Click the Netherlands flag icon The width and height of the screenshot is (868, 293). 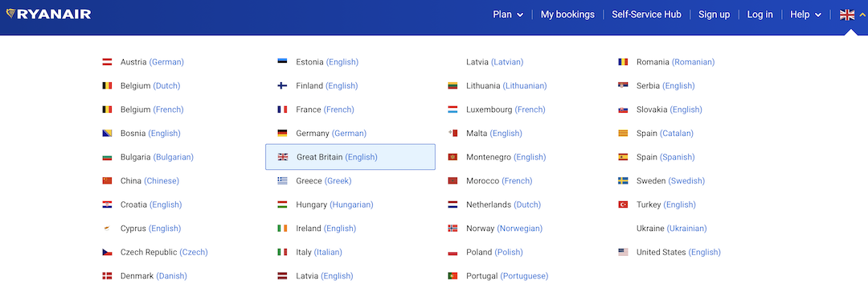[x=452, y=204]
